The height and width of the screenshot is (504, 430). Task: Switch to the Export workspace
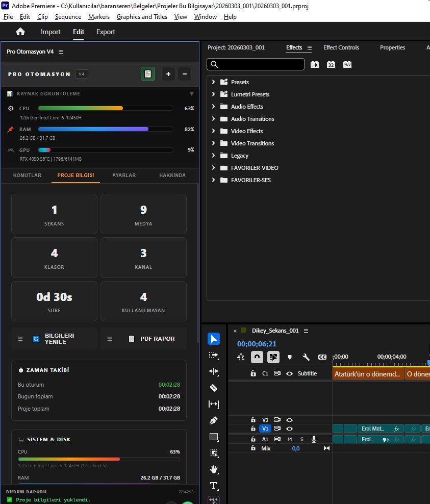point(106,32)
